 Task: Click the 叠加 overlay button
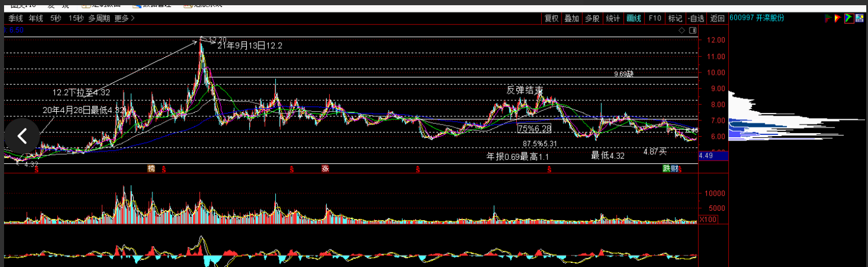pyautogui.click(x=571, y=18)
